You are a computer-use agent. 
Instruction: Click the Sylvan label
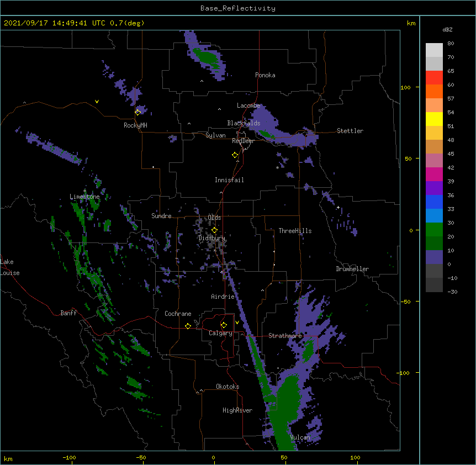[x=215, y=135]
